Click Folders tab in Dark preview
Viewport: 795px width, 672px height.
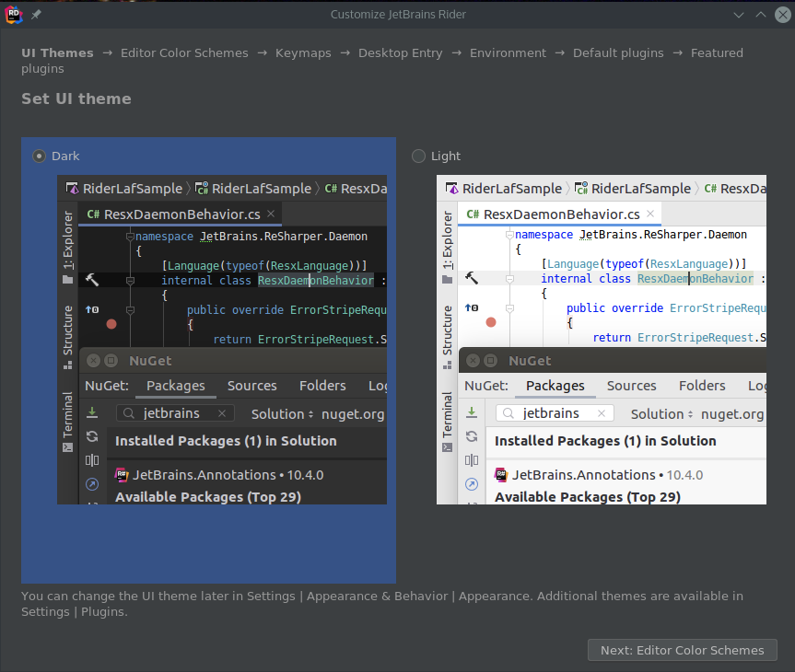322,386
